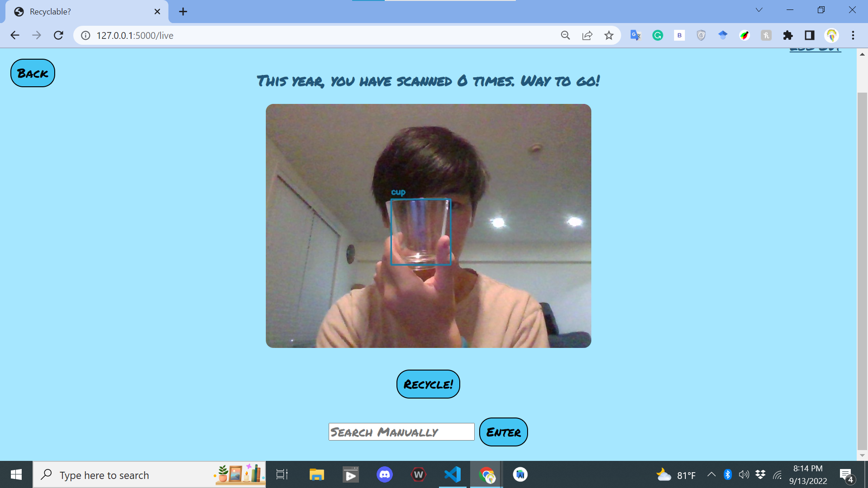
Task: Open the Extensions puzzle icon
Action: [x=788, y=35]
